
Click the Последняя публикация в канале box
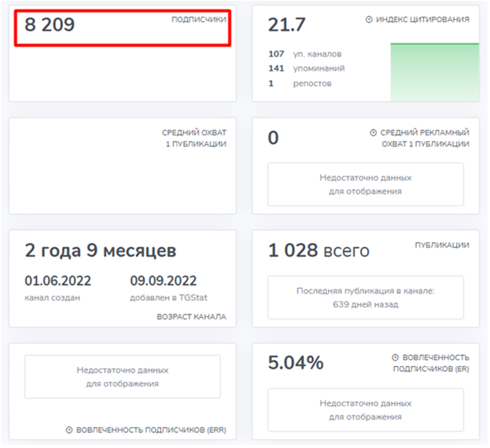[365, 297]
